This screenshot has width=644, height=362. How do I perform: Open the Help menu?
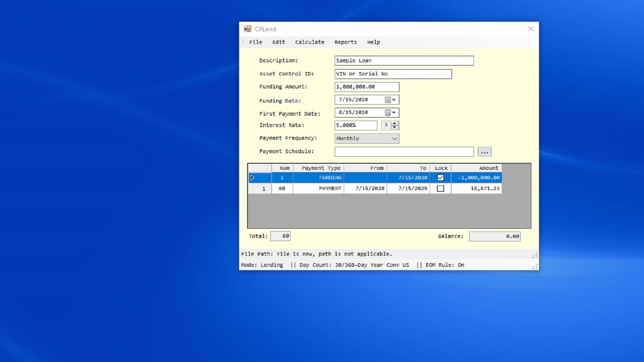pos(373,42)
